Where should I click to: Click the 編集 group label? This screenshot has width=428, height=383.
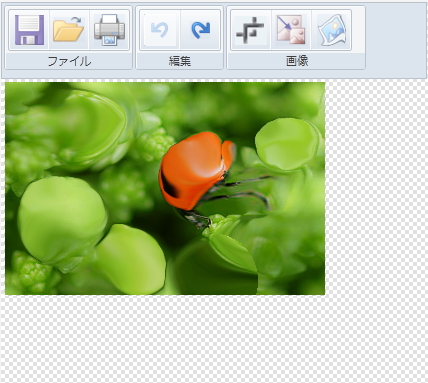180,61
